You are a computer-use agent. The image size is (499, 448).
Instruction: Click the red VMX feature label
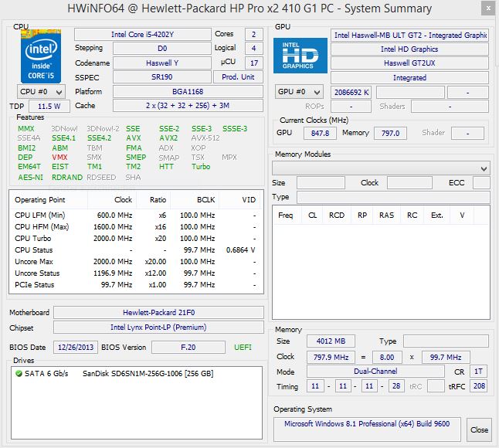tap(59, 157)
